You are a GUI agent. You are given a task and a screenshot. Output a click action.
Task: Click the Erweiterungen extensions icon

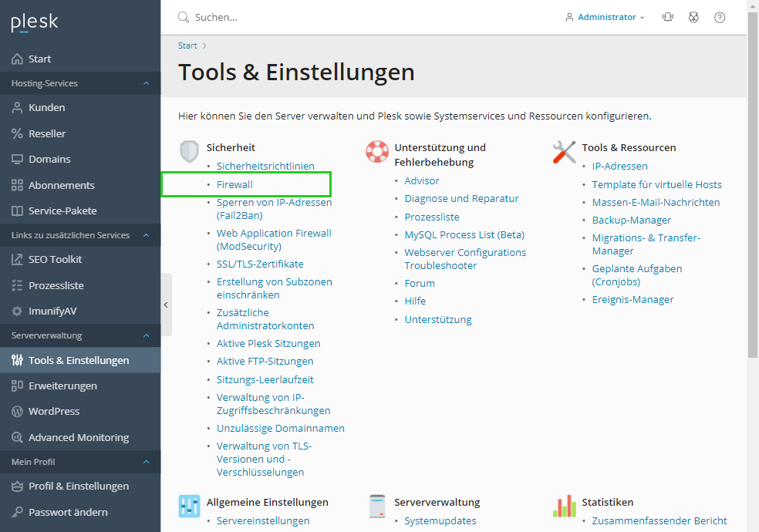[17, 386]
